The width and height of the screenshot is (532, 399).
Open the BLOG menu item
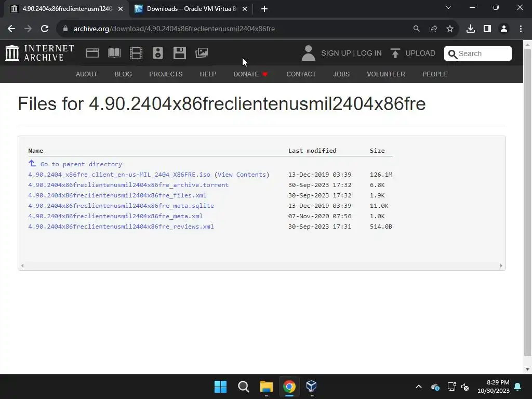pyautogui.click(x=123, y=74)
